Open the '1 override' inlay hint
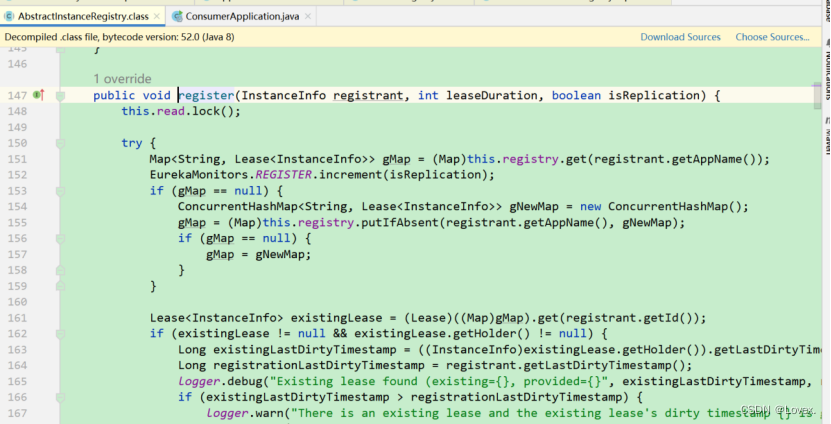The image size is (831, 424). pos(122,79)
